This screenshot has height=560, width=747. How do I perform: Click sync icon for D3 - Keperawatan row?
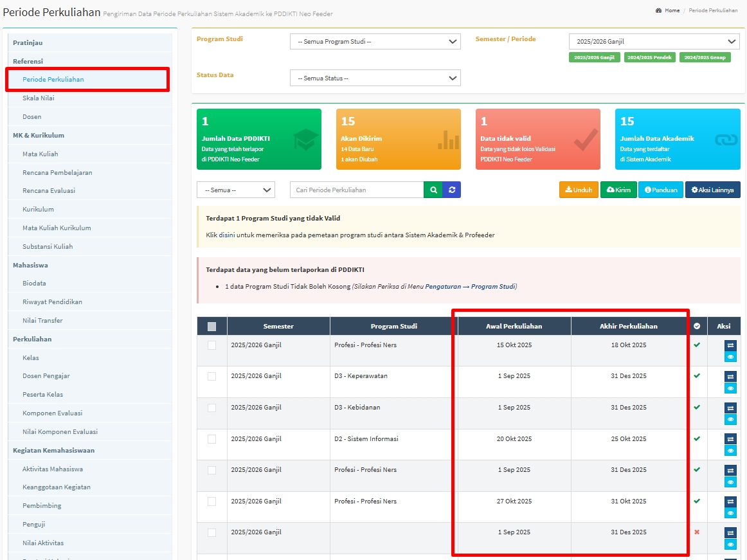tap(730, 377)
